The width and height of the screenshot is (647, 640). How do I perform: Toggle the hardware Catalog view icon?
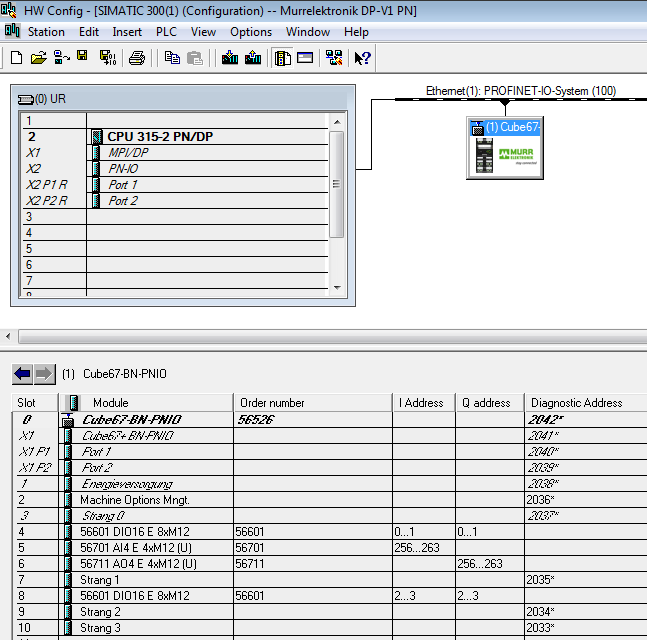tap(283, 58)
